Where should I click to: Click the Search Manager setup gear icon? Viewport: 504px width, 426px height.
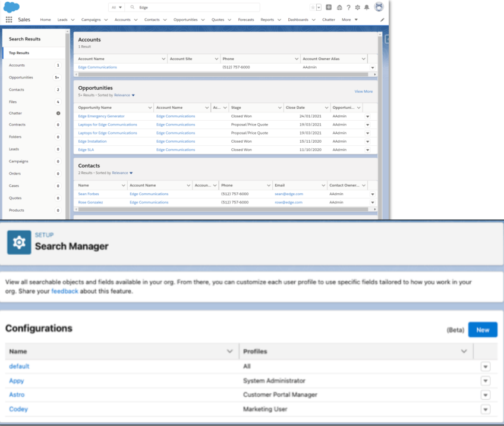[x=19, y=242]
